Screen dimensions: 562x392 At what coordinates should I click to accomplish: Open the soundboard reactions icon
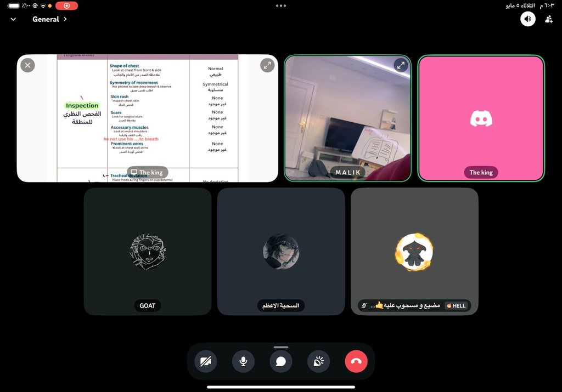[319, 361]
